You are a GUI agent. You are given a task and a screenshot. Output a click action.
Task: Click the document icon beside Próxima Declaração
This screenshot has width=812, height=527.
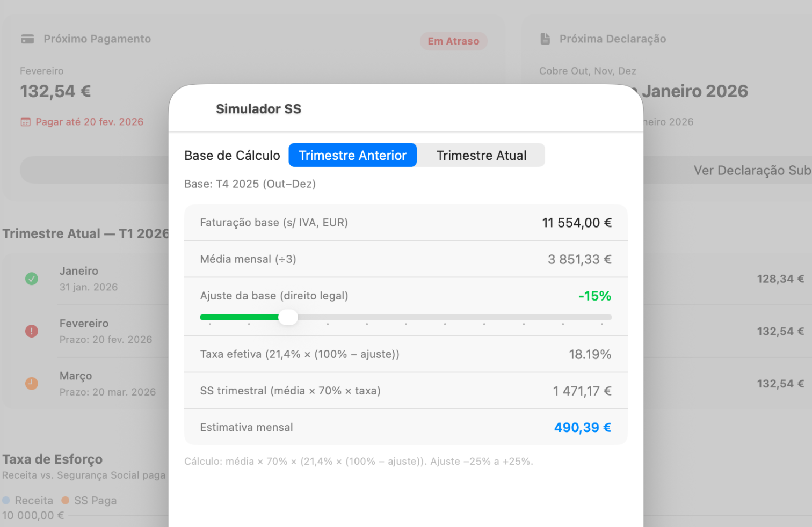pyautogui.click(x=545, y=39)
